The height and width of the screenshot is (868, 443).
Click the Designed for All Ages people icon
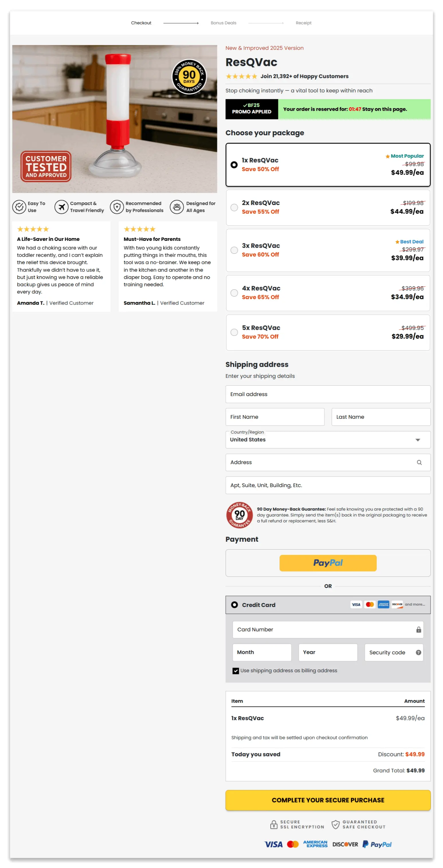[177, 206]
